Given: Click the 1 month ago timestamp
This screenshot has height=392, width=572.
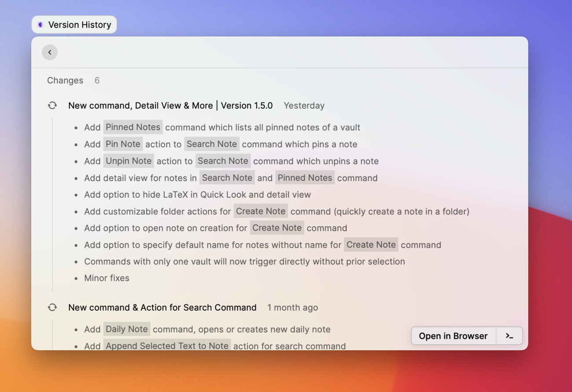Looking at the screenshot, I should point(292,307).
